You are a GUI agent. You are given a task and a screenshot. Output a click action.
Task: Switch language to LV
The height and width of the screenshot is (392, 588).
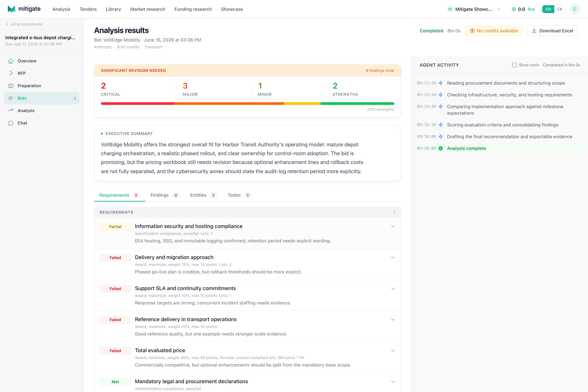tap(560, 9)
